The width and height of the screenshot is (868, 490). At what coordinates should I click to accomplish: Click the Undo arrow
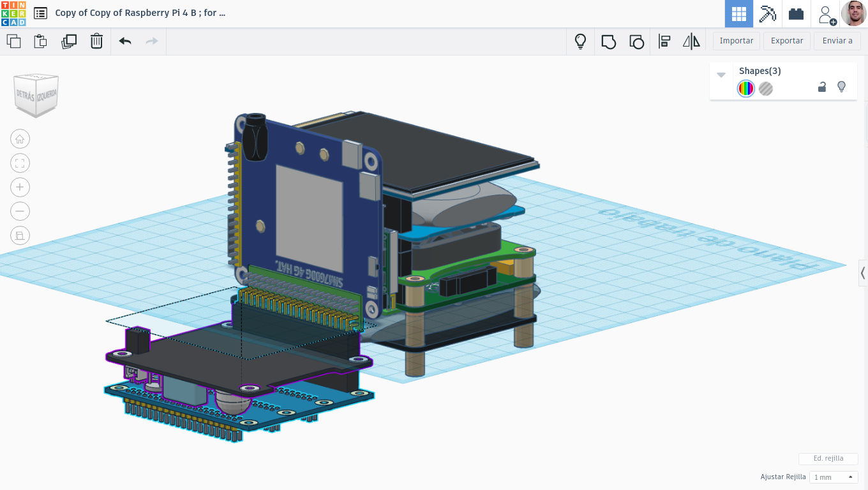click(125, 41)
